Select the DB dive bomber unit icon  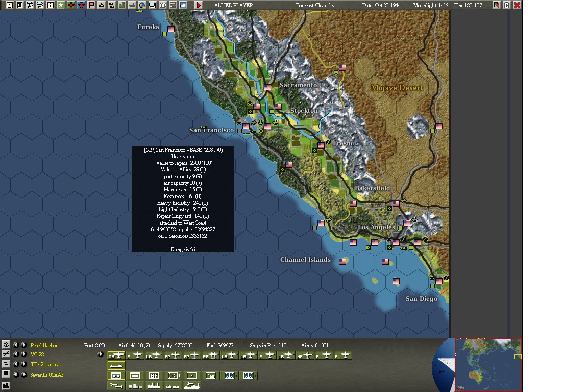pos(116,355)
